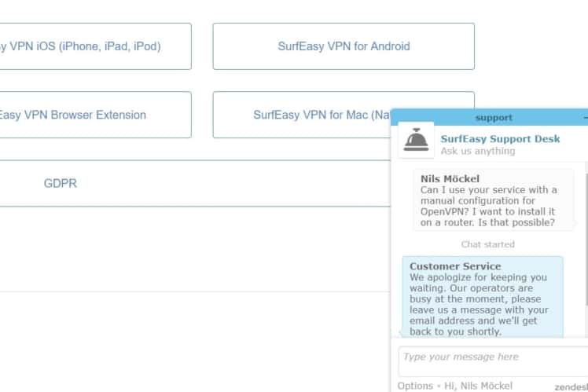Viewport: 588px width, 392px height.
Task: Select Nils Möckel's OpenVPN question message
Action: coord(493,200)
